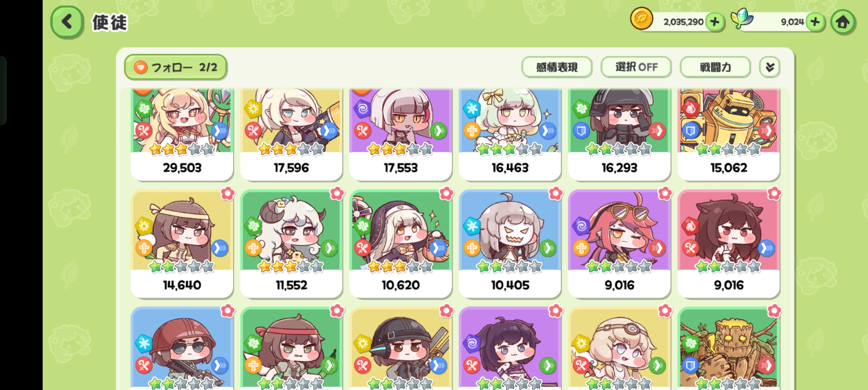Tap the gold coin currency icon
Image resolution: width=868 pixels, height=390 pixels.
tap(642, 19)
